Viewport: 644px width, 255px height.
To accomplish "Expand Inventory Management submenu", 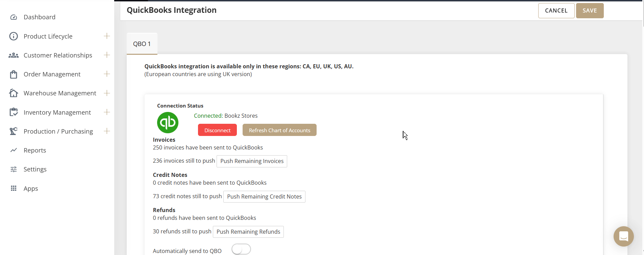I will tap(107, 112).
